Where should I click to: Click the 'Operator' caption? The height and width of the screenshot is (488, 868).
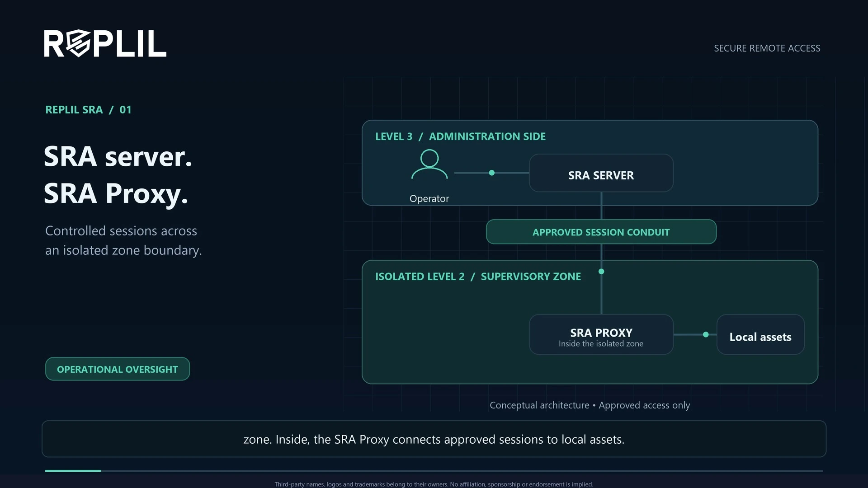(x=429, y=199)
